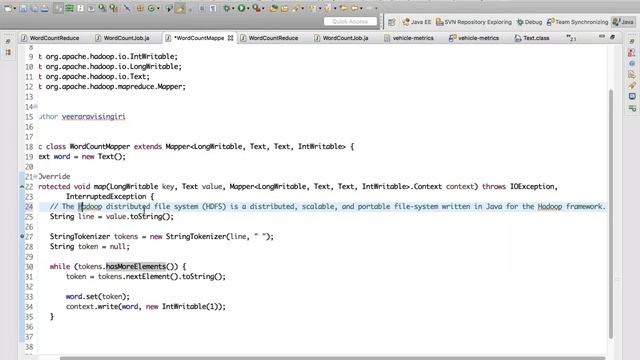Click the New Java Package toolbar icon
The height and width of the screenshot is (360, 640).
click(x=273, y=8)
